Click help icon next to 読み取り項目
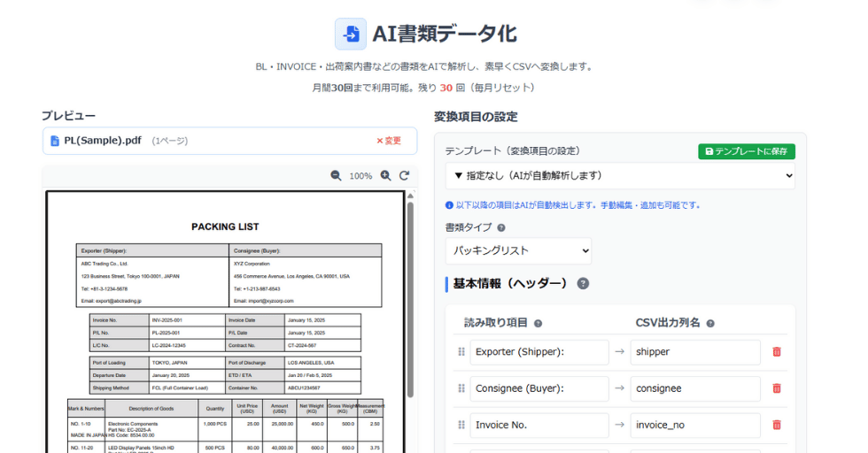Viewport: 868px width, 453px height. 539,324
